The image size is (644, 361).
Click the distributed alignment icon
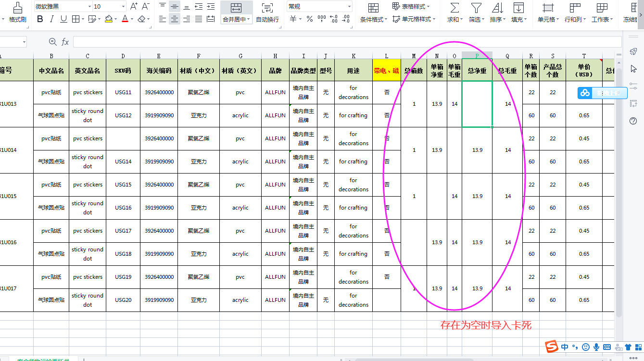coord(211,19)
